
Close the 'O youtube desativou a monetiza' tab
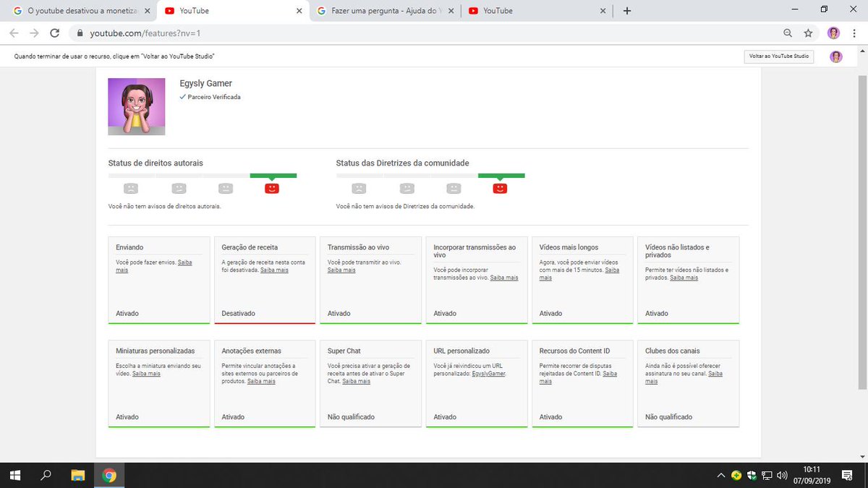tap(148, 11)
